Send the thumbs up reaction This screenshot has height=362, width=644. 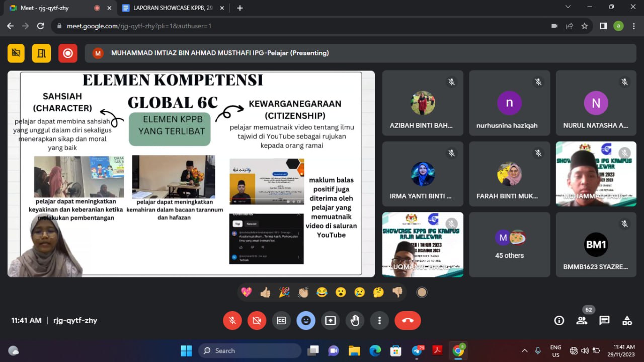[x=265, y=292]
